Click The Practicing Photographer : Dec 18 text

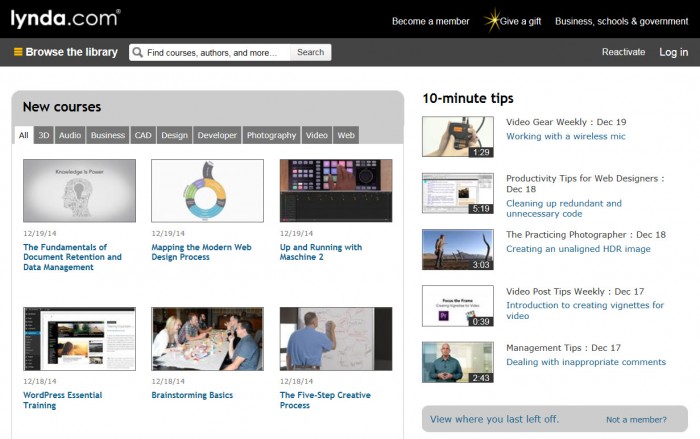586,234
